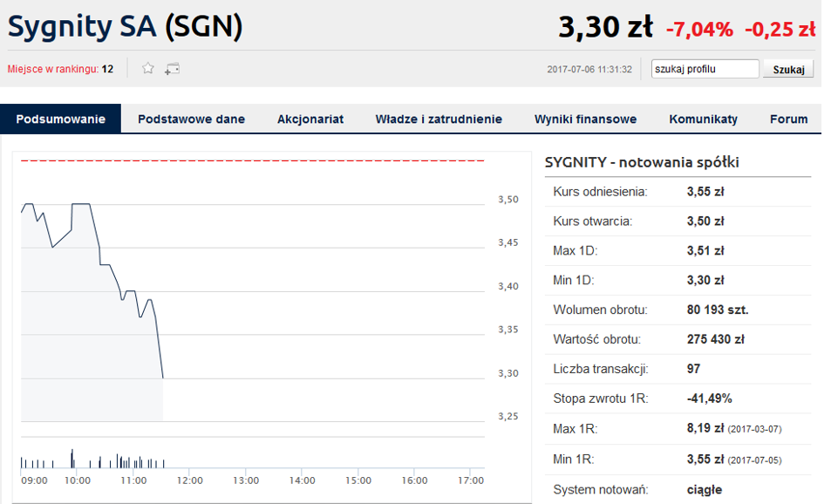Select the Sygnity SA (SGN) title

[x=125, y=26]
